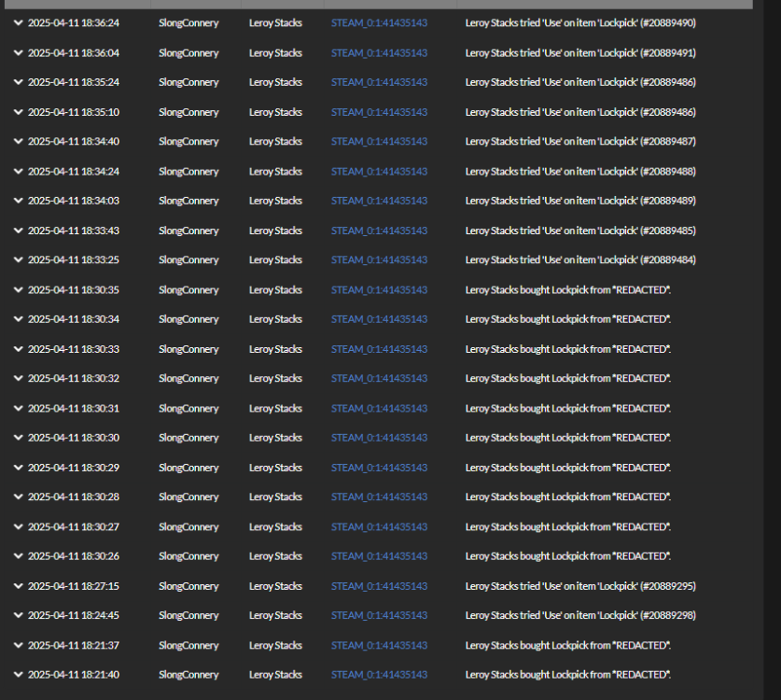Expand the first Lockpick purchase entry at 18:30:35

[19, 289]
